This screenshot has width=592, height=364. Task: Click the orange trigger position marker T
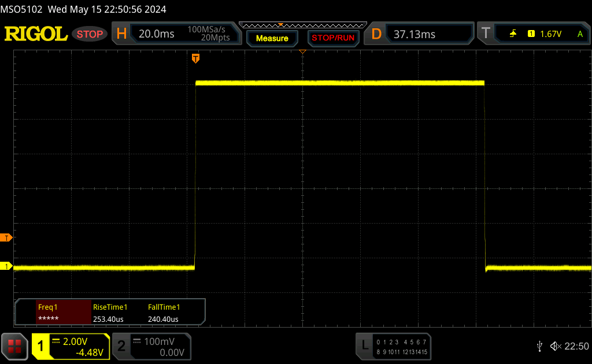195,58
